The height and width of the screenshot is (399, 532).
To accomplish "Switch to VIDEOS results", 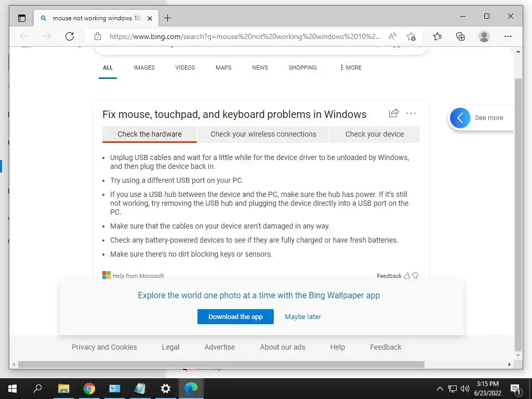I will (185, 68).
